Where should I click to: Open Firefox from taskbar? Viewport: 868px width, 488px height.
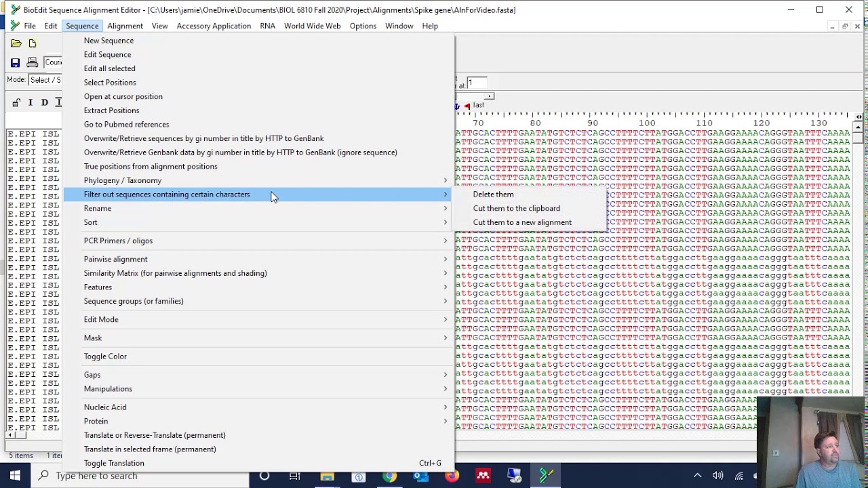tap(452, 476)
